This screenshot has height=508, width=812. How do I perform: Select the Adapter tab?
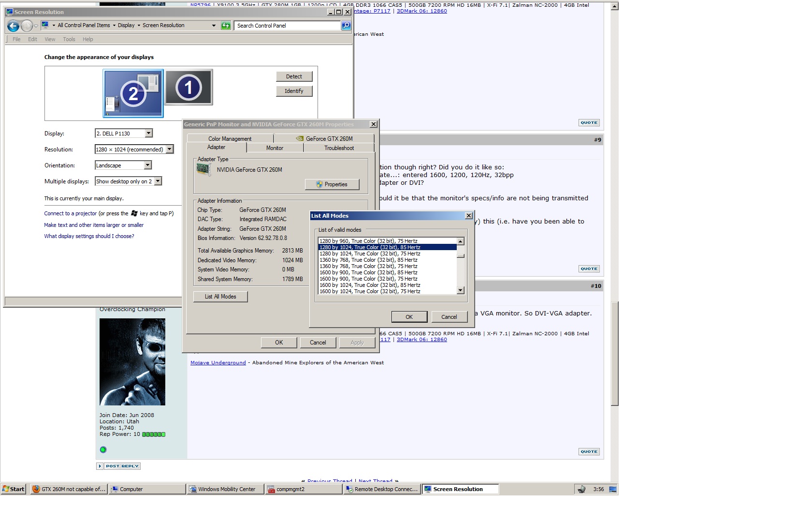216,147
